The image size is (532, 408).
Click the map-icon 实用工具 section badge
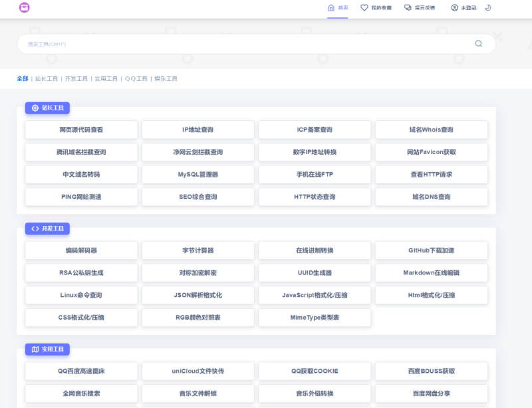(x=47, y=350)
